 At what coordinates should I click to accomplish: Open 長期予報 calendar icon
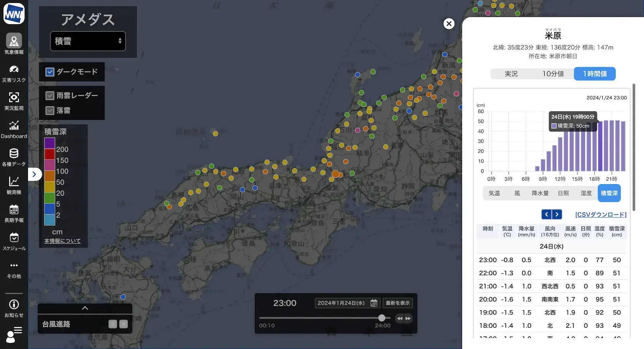(14, 213)
